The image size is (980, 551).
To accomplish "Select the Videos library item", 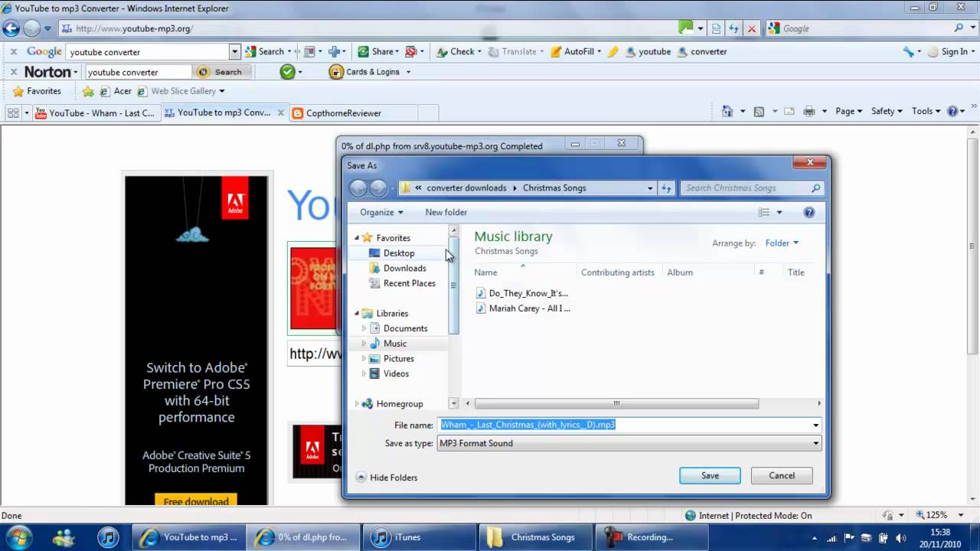I will (396, 373).
